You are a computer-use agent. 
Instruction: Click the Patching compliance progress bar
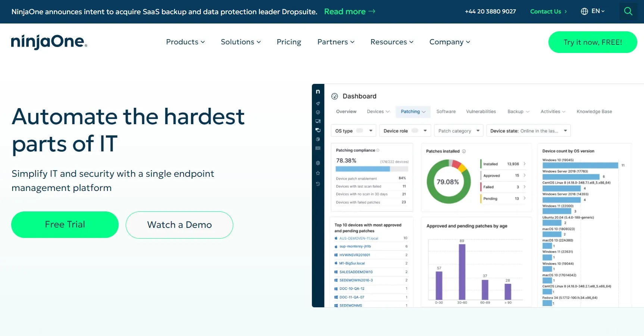pos(372,169)
